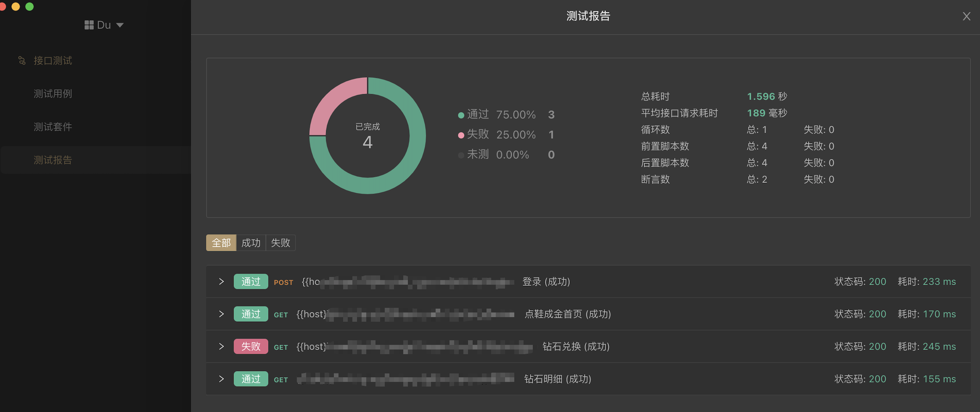Click the grid icon beside Du
Screen dimensions: 980x412
point(89,25)
